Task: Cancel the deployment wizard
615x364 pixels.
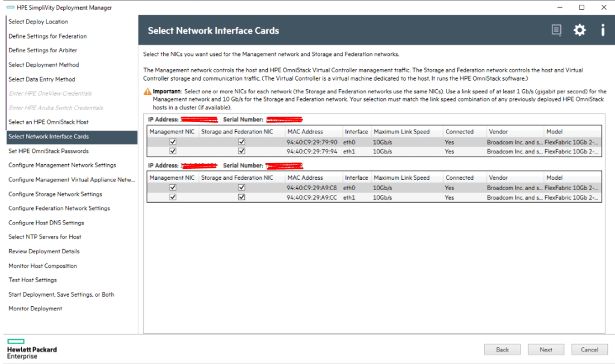Action: (589, 350)
